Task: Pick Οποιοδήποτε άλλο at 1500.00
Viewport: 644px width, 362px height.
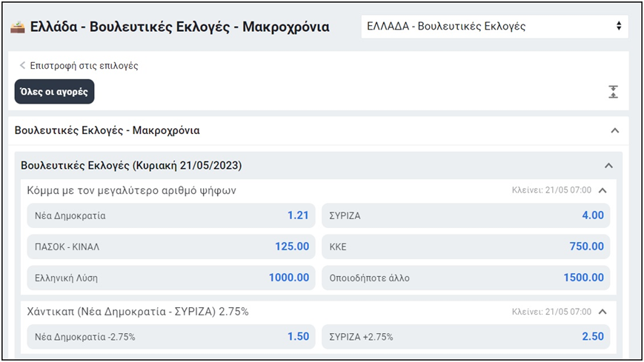Action: pos(465,278)
